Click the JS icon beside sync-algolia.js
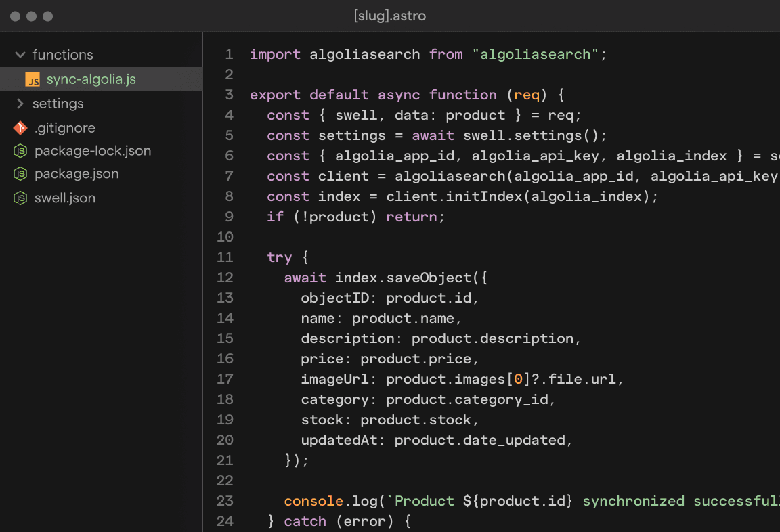This screenshot has width=780, height=532. 32,80
